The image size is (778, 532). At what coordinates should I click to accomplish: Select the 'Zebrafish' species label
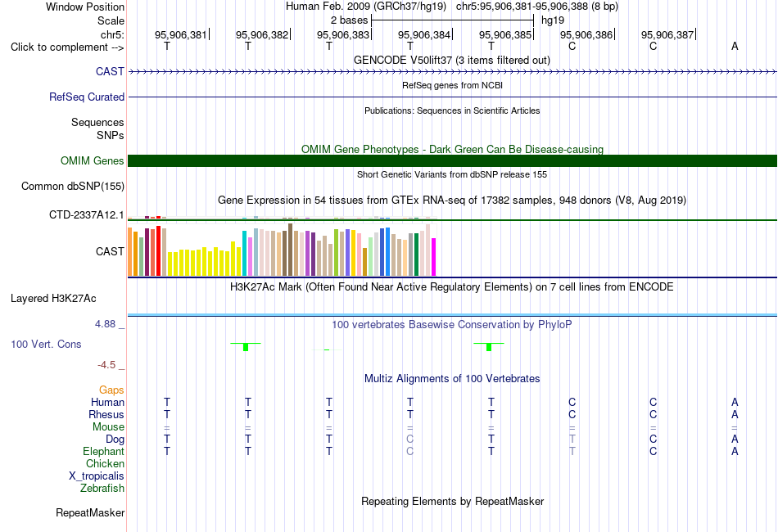[102, 488]
